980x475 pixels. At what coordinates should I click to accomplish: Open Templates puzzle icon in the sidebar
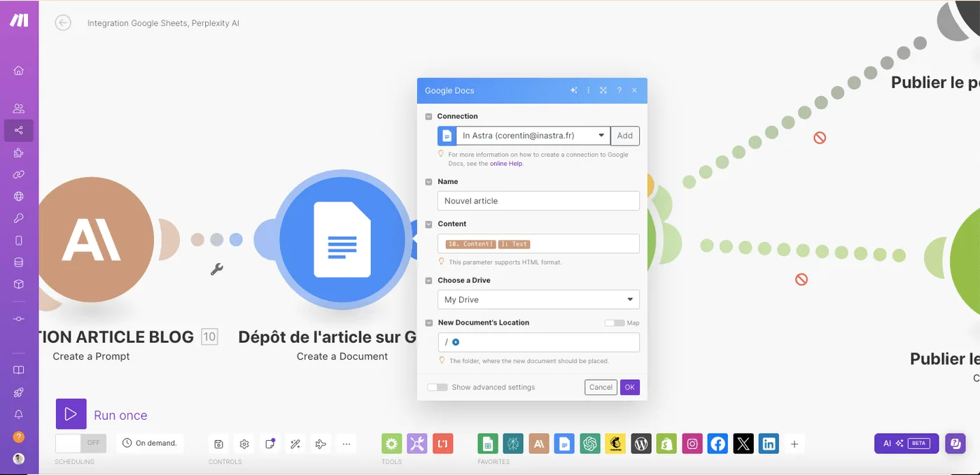[19, 153]
